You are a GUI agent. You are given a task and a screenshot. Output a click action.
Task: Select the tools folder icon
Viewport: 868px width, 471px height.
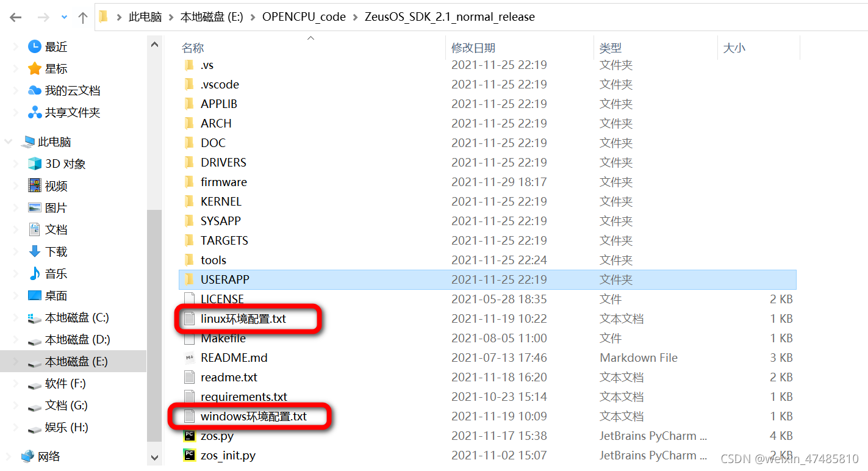[x=189, y=260]
